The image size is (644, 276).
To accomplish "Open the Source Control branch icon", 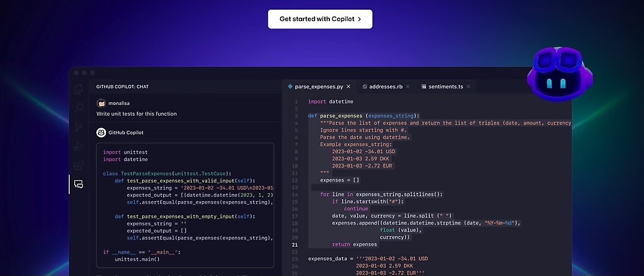I will pos(78,128).
